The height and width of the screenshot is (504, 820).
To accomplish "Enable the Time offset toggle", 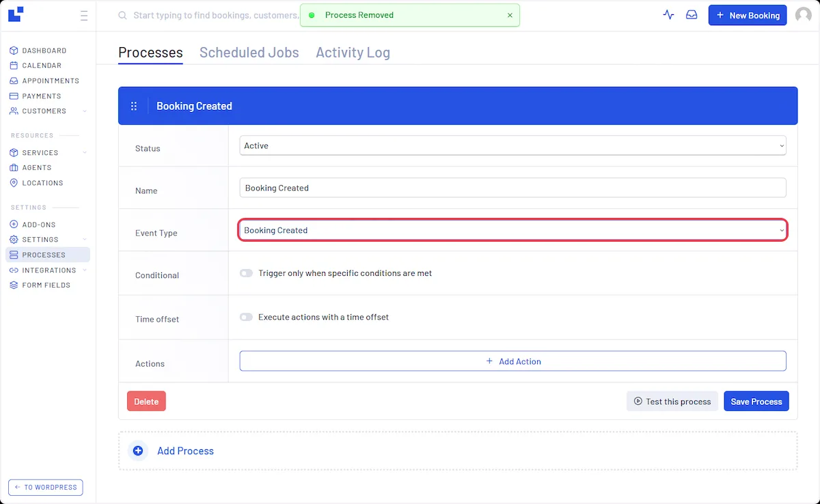I will point(246,317).
